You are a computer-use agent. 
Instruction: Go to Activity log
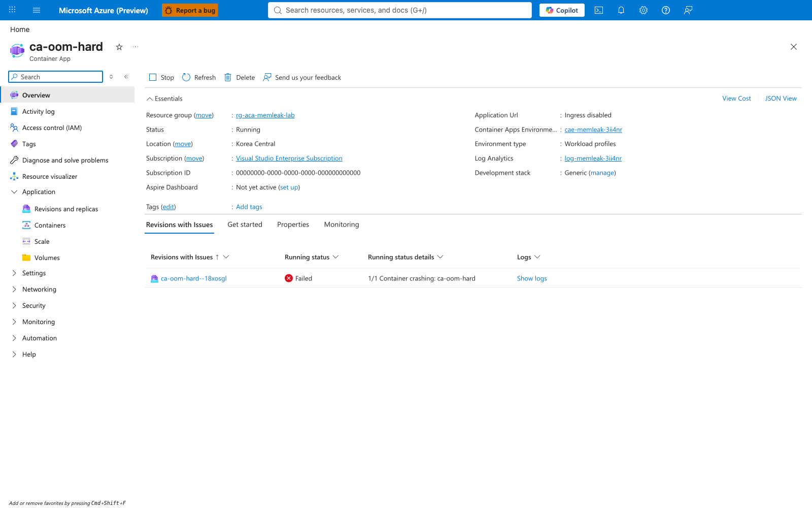[x=39, y=111]
